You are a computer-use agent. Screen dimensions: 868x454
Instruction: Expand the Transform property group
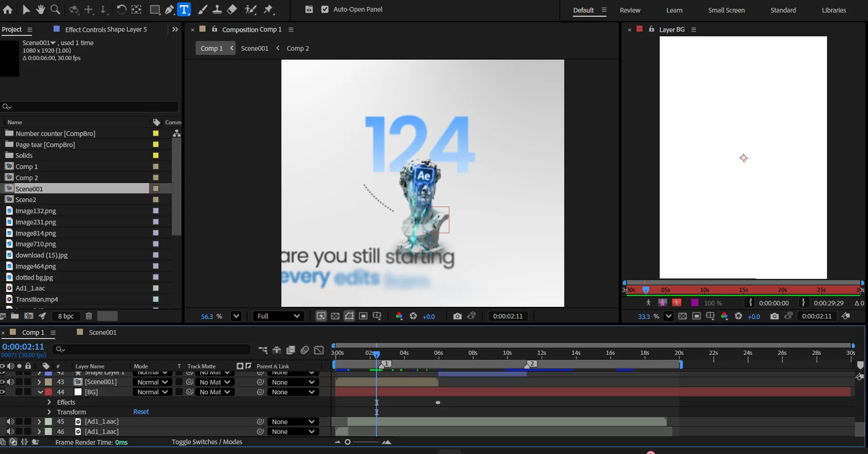(49, 412)
